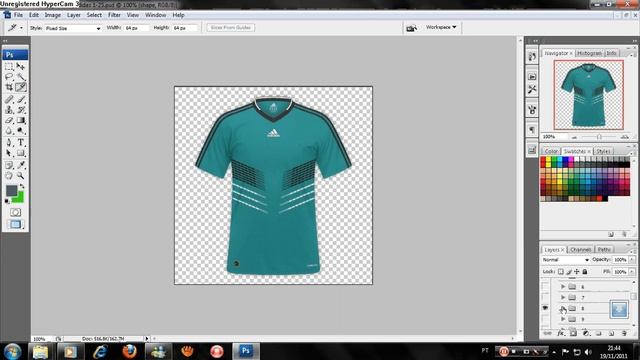The width and height of the screenshot is (640, 360).
Task: Select the Shape tool
Action: click(21, 153)
